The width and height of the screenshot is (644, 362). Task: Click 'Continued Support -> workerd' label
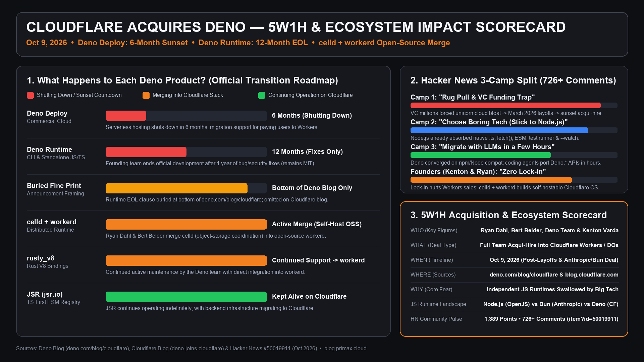coord(318,260)
